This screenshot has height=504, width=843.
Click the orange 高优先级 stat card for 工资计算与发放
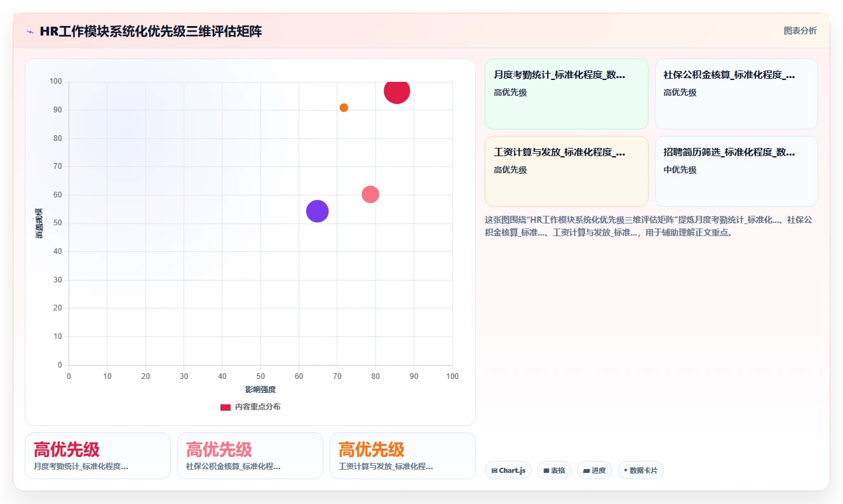coord(403,456)
